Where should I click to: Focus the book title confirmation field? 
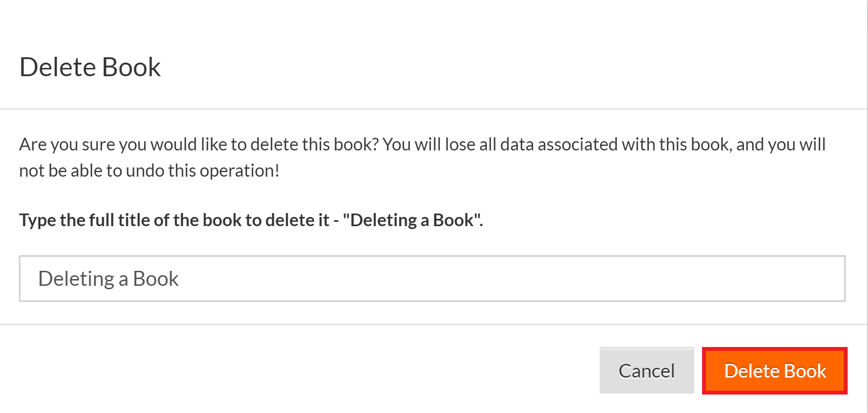432,279
